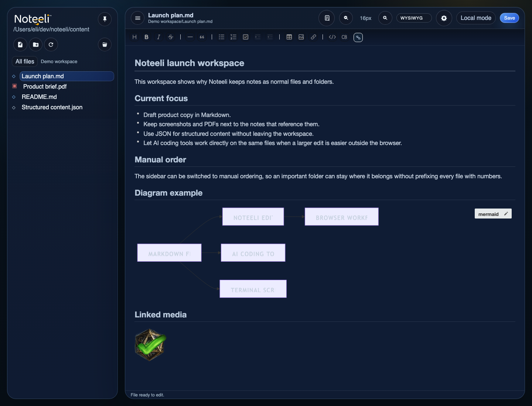Open Product brief.pdf in the file tree
This screenshot has height=406, width=532.
pyautogui.click(x=45, y=86)
